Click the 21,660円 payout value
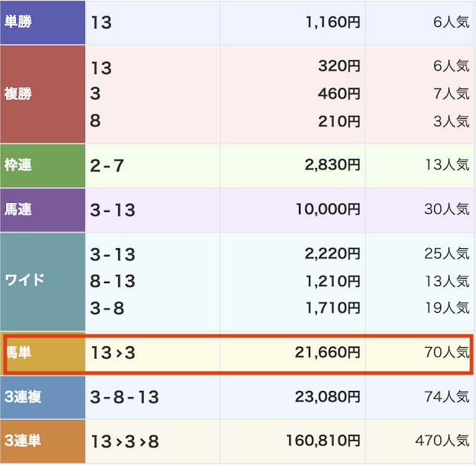Image resolution: width=476 pixels, height=466 pixels. 329,353
